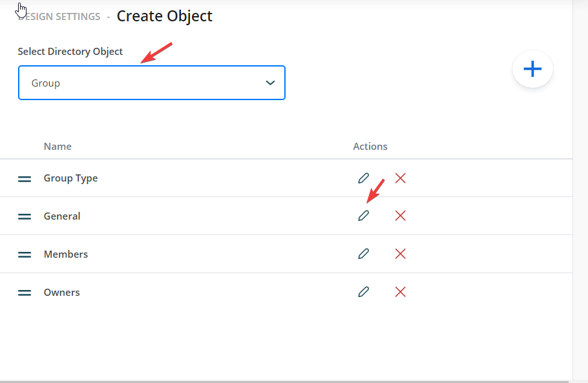Open the Select Directory Object dropdown
Screen dimensions: 588x383
click(x=151, y=83)
